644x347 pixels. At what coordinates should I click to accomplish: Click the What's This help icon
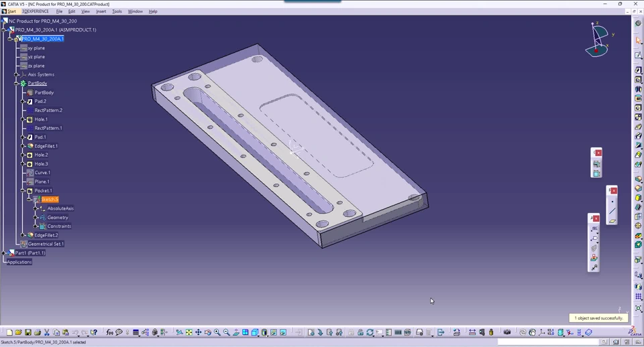(94, 332)
